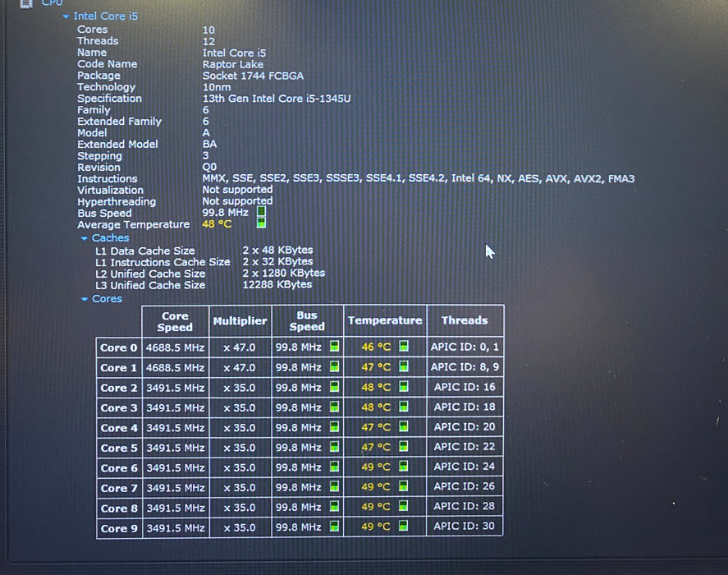Select the Core 0 row label

[x=119, y=347]
